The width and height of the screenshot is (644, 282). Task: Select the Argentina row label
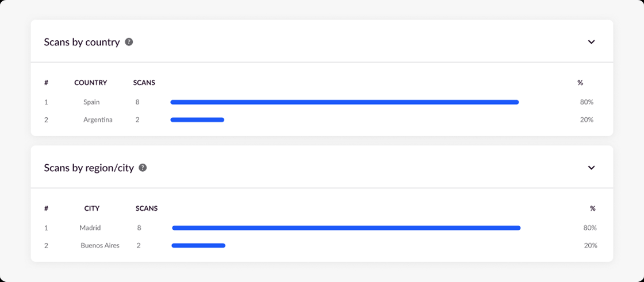(x=98, y=120)
